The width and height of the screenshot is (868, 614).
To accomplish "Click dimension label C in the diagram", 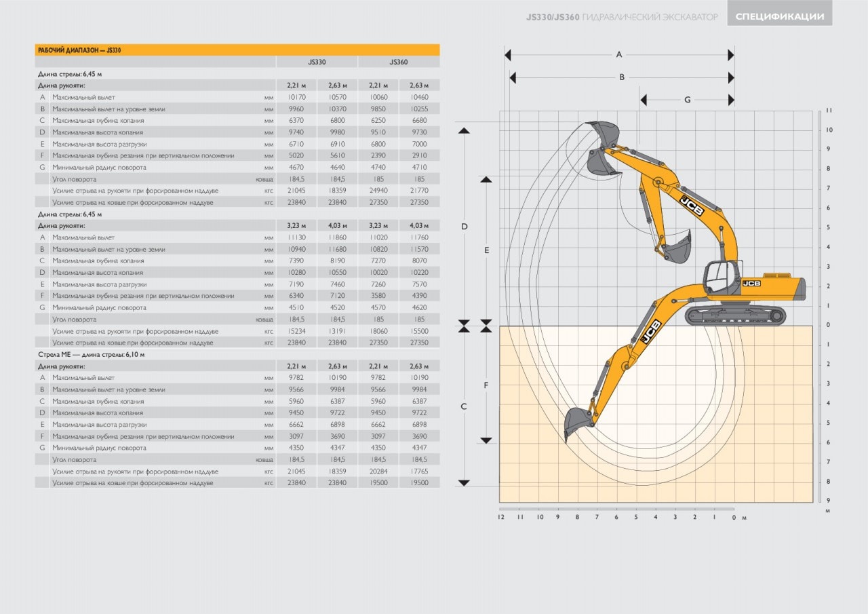I will pos(464,406).
